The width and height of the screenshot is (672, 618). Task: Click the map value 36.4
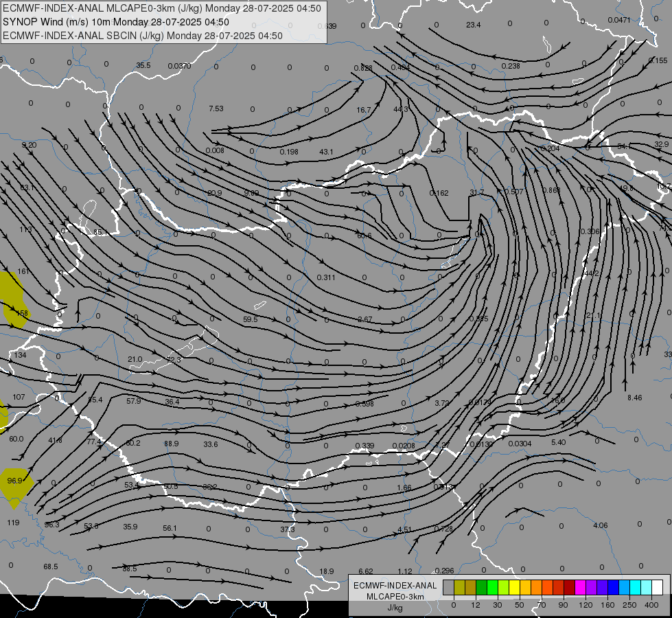click(172, 402)
